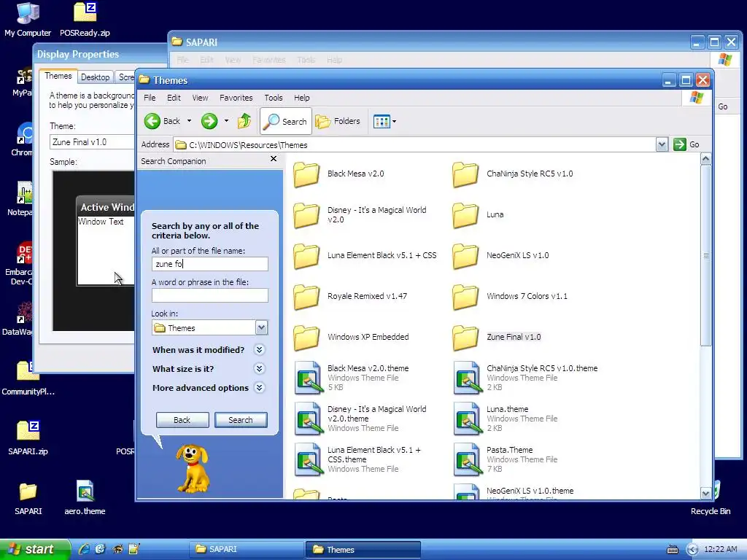This screenshot has height=560, width=747.
Task: Click the word or phrase field
Action: tap(209, 295)
